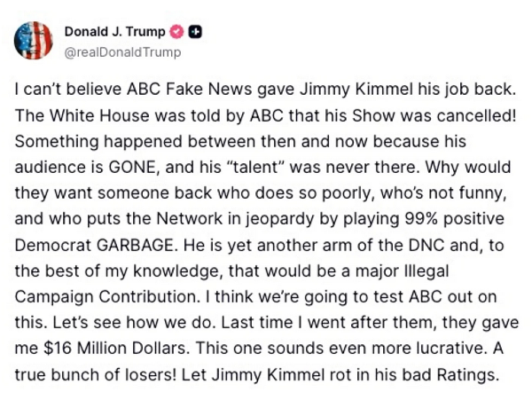Open the Donald J. Trump display name
This screenshot has width=532, height=400.
pos(115,32)
